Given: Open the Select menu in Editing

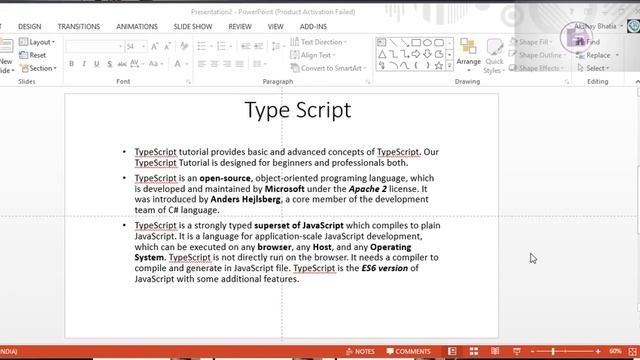Looking at the screenshot, I should pos(593,68).
